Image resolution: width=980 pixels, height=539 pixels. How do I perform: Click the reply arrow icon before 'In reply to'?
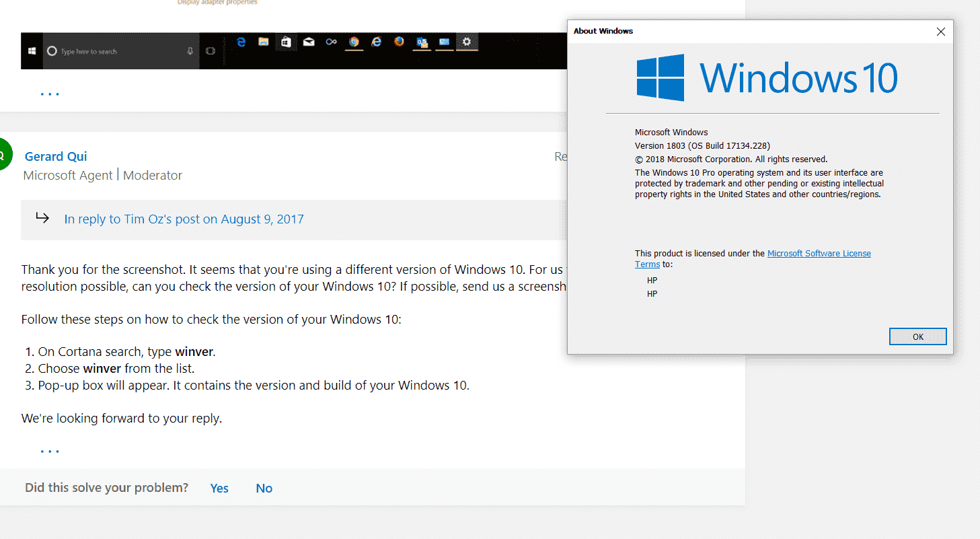point(42,218)
